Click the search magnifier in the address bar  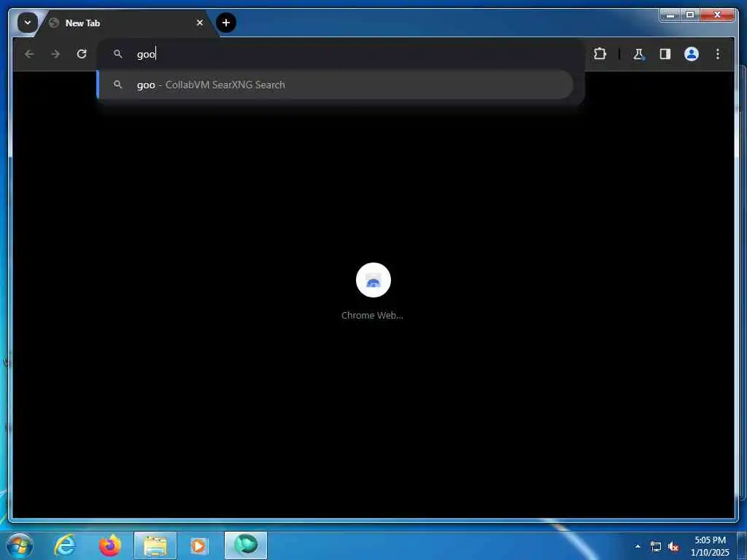(x=117, y=54)
